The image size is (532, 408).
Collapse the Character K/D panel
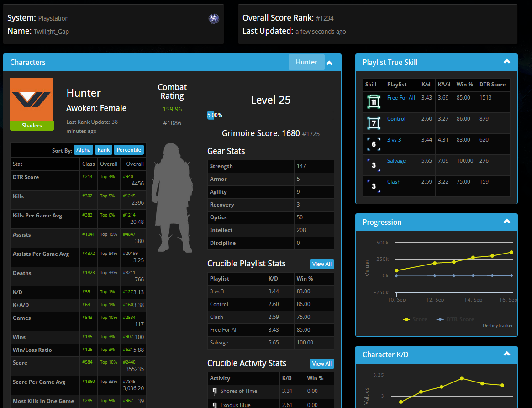click(507, 354)
